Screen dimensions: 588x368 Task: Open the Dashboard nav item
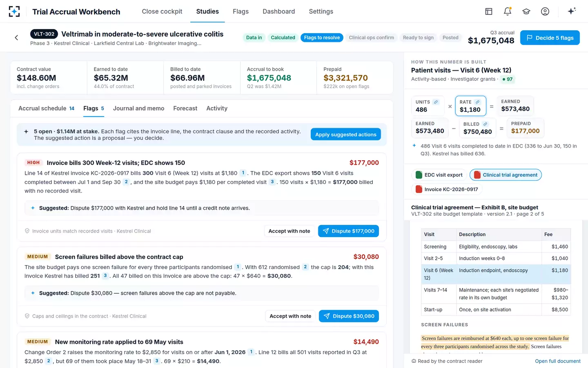(x=278, y=11)
